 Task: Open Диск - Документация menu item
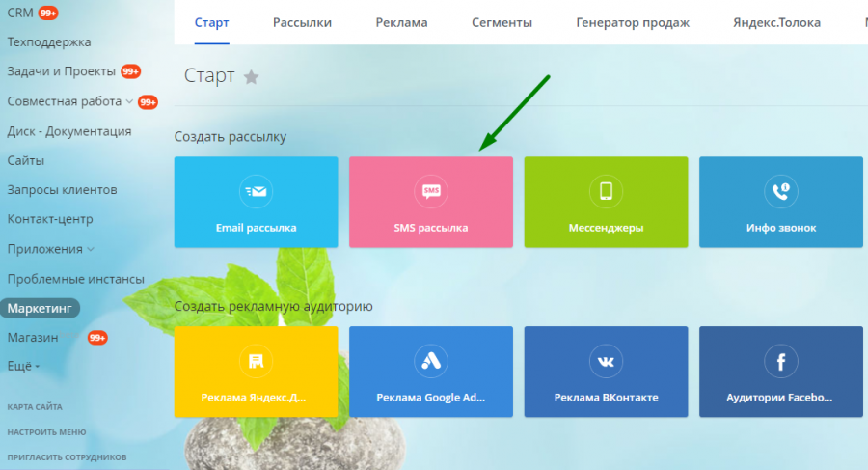69,131
